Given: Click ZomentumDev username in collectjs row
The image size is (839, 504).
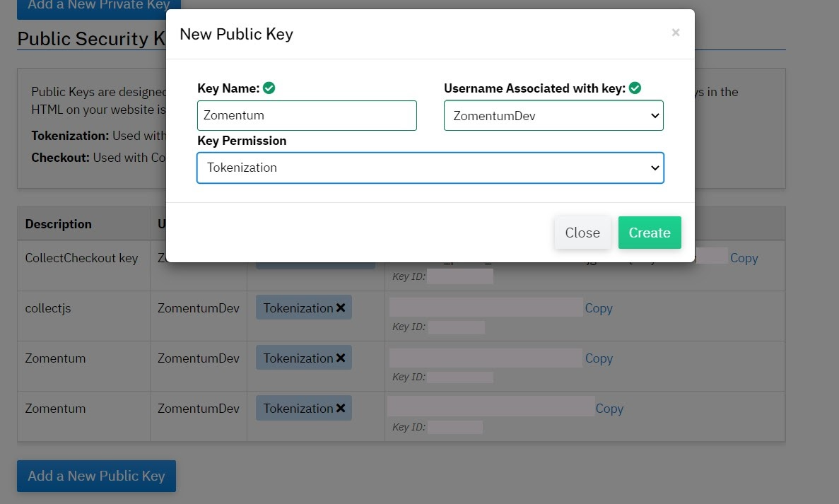Looking at the screenshot, I should (x=198, y=308).
